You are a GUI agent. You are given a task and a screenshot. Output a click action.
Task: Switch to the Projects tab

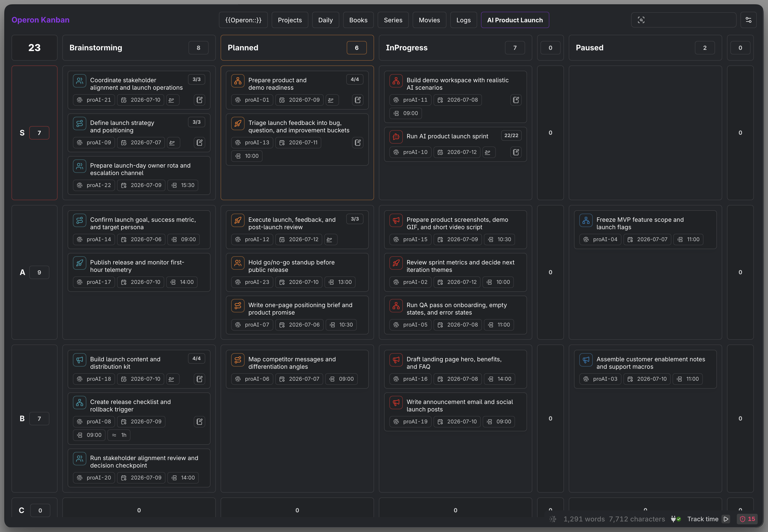coord(290,20)
